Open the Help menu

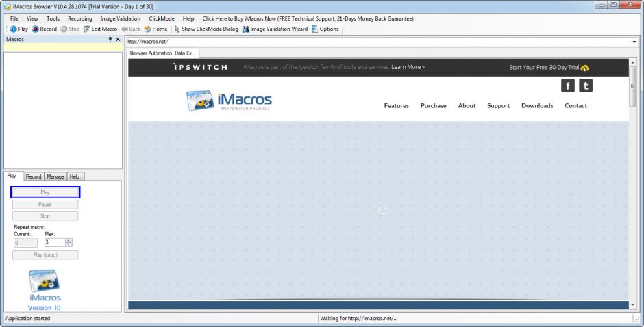click(x=188, y=19)
